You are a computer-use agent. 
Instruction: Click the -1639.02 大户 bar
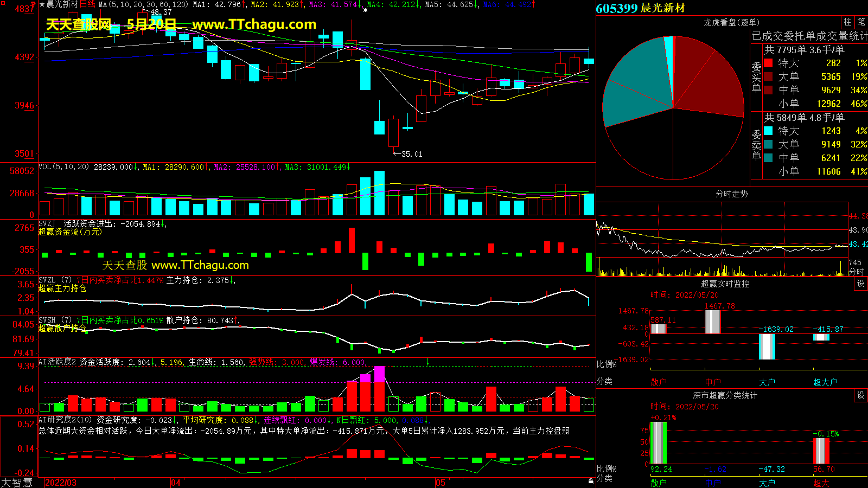[x=767, y=346]
